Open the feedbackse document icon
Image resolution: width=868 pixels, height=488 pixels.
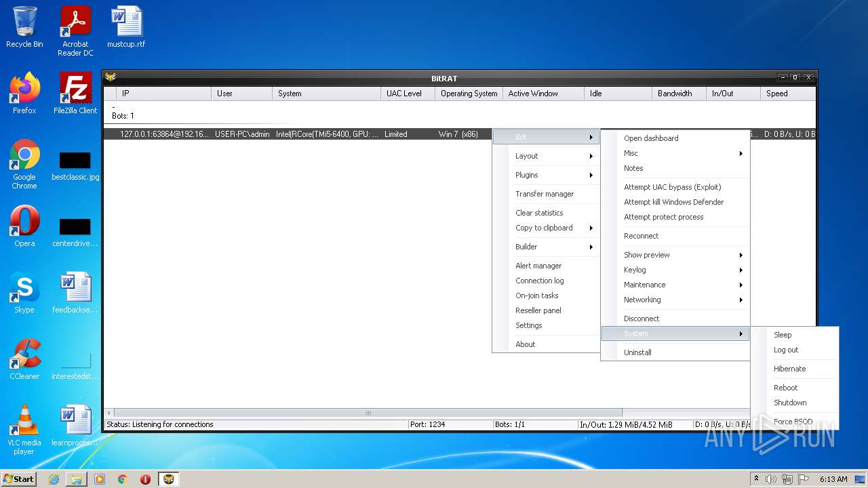tap(75, 293)
